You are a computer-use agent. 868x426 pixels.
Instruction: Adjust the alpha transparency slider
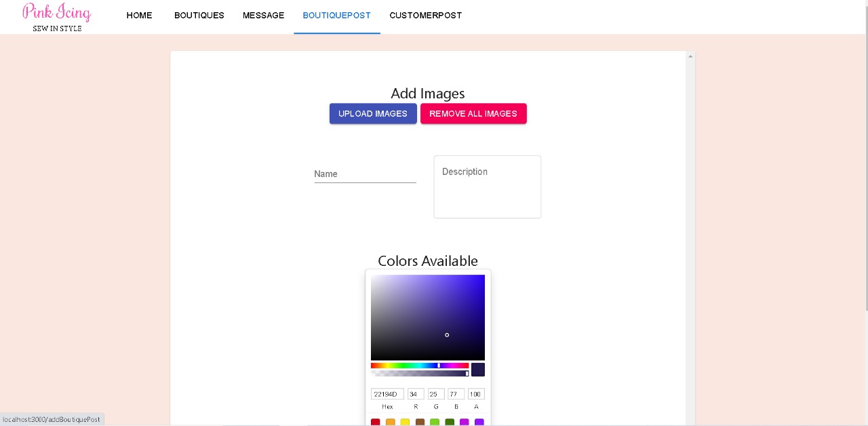point(420,373)
